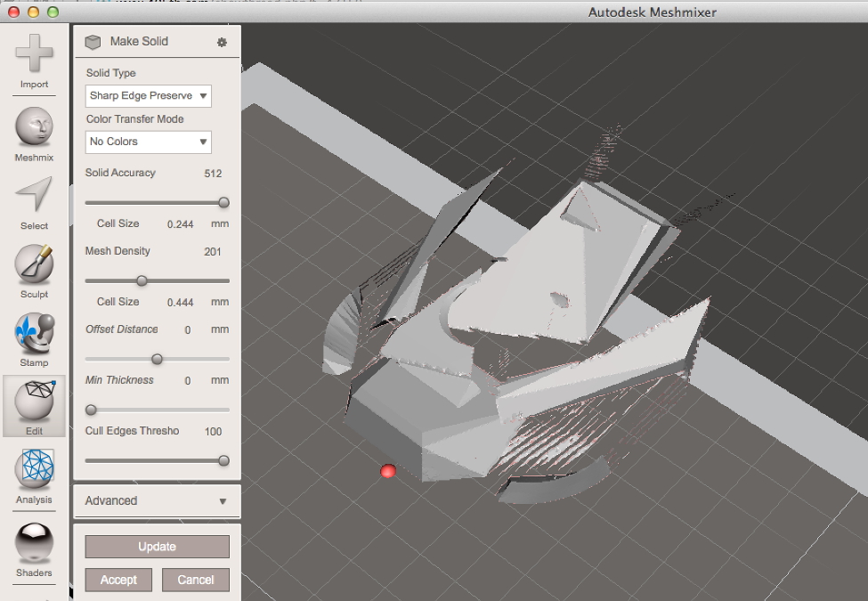868x601 pixels.
Task: Open the Sculpt tool
Action: tap(35, 265)
